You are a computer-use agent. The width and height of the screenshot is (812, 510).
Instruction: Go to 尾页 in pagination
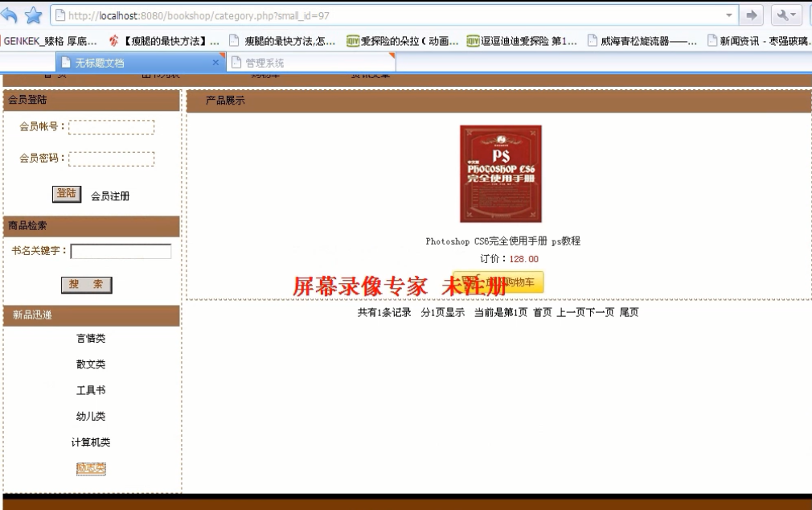tap(630, 312)
